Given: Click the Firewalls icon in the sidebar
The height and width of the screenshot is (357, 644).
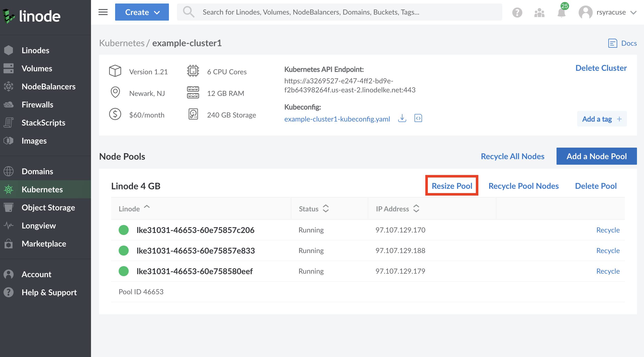Looking at the screenshot, I should coord(9,104).
